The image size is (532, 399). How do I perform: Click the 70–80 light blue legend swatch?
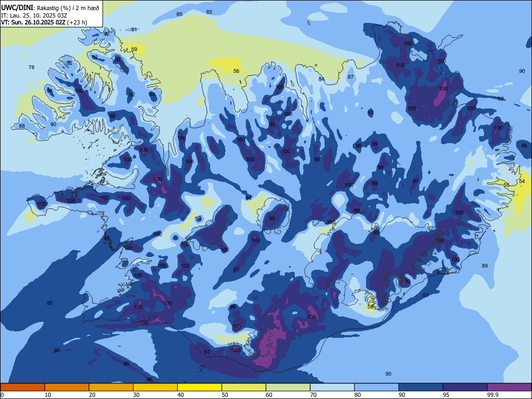tap(332, 387)
